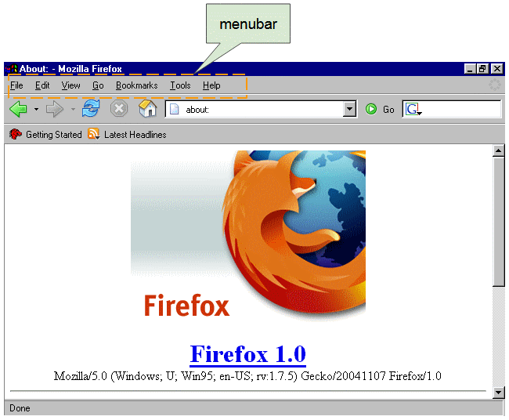Screen dimensions: 509x420
Task: Minimize the Firefox window
Action: (x=470, y=69)
